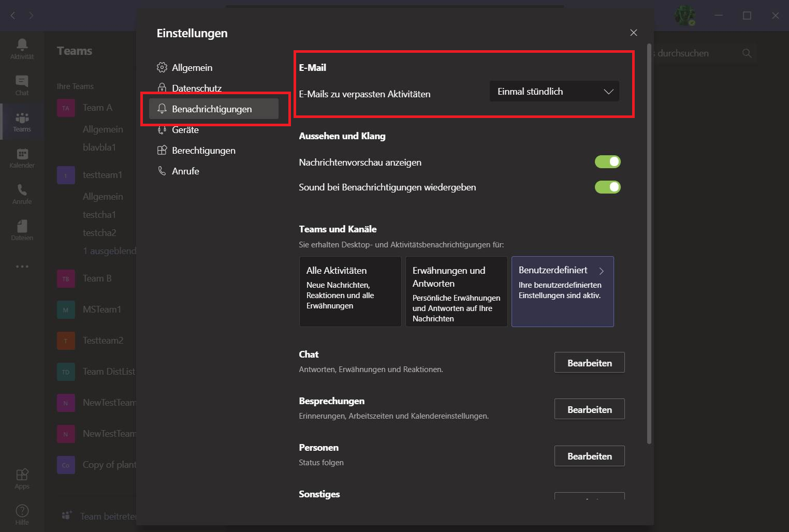
Task: Expand Benutzerdefiniert chevron arrow
Action: [x=601, y=271]
